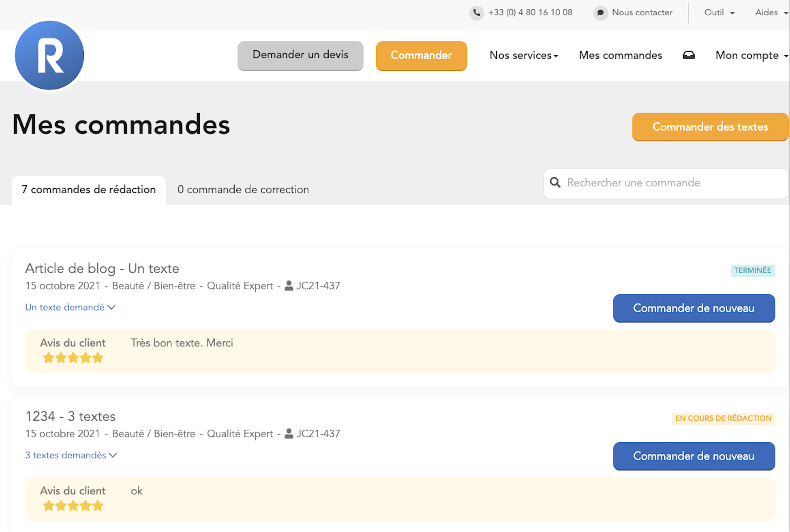Focus the Rechercher une commande field
Screen dimensions: 790x532
click(x=667, y=183)
